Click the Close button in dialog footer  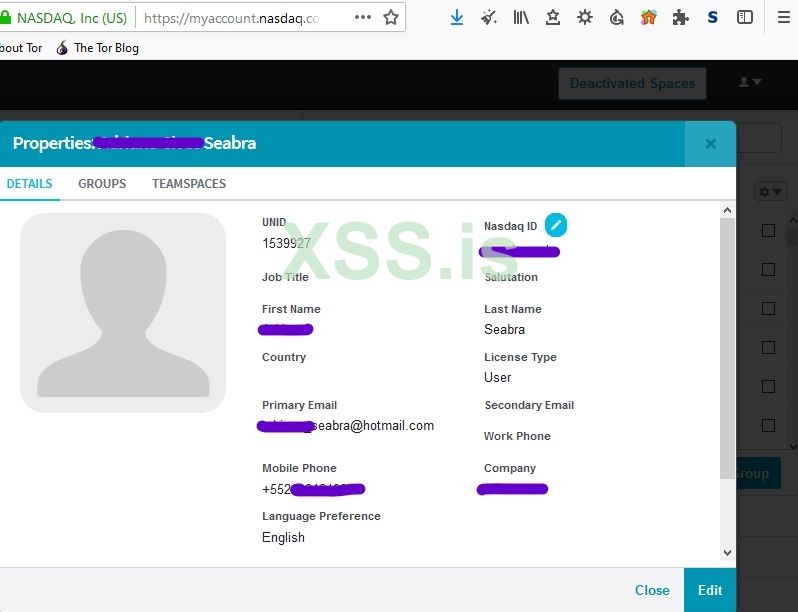pyautogui.click(x=652, y=590)
